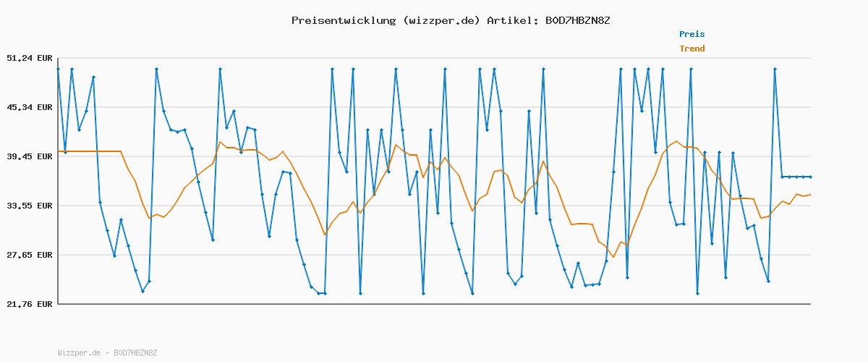The image size is (868, 362).
Task: Click the 33.55 EUR axis label
Action: point(30,206)
